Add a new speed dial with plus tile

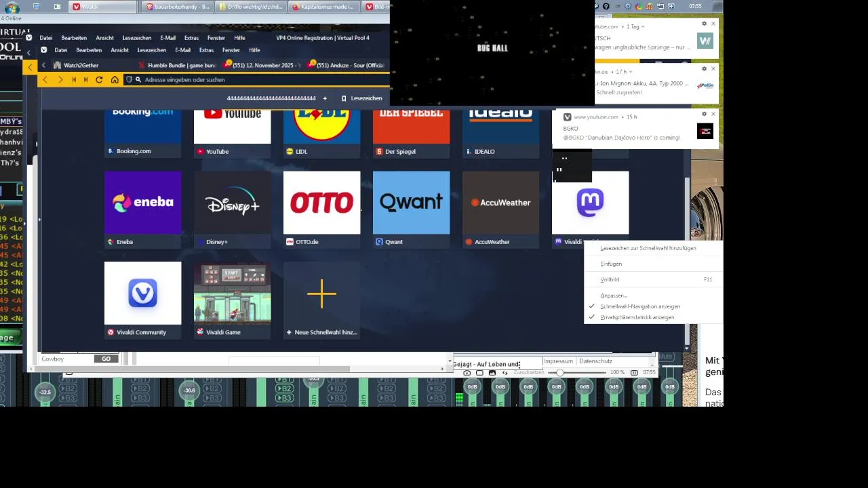321,300
